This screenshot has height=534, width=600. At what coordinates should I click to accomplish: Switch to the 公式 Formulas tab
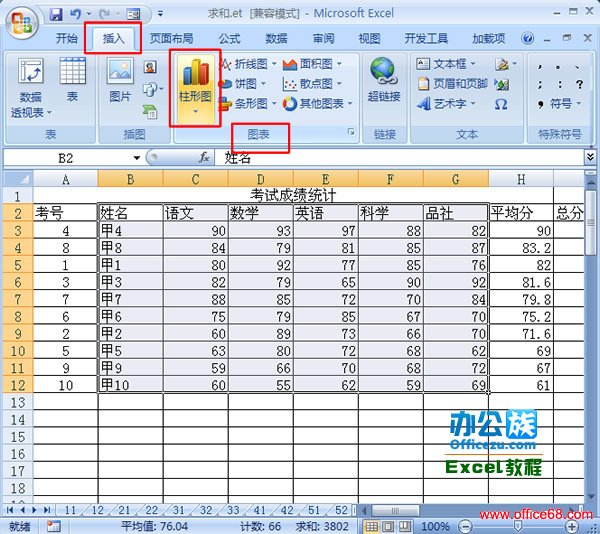point(229,38)
